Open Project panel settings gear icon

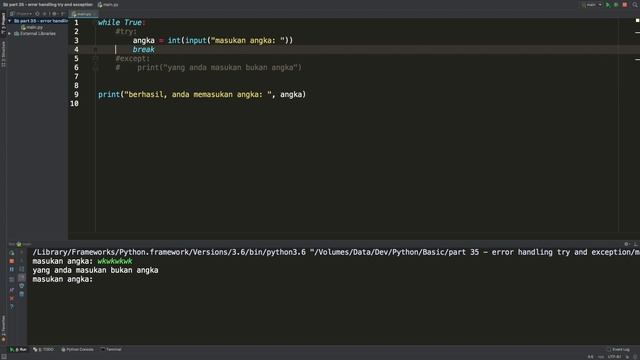tap(54, 14)
